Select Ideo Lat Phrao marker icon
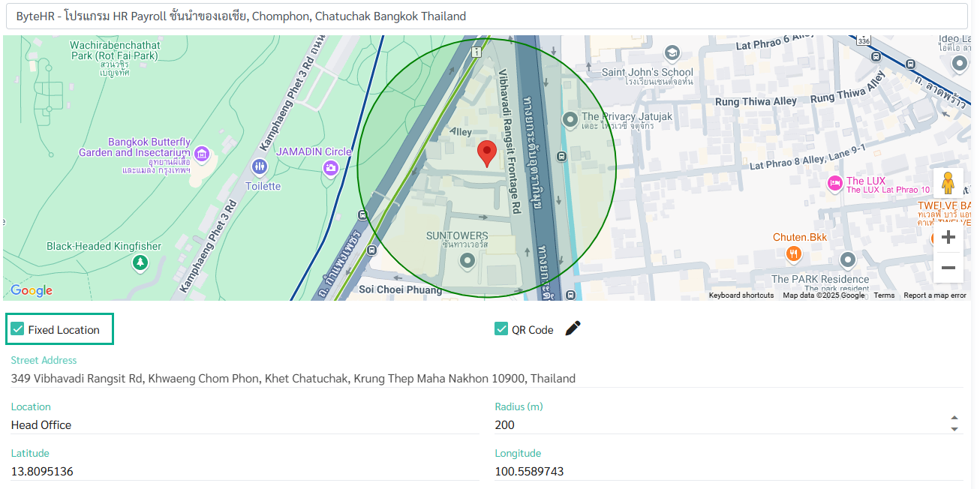The height and width of the screenshot is (489, 980). pyautogui.click(x=959, y=64)
